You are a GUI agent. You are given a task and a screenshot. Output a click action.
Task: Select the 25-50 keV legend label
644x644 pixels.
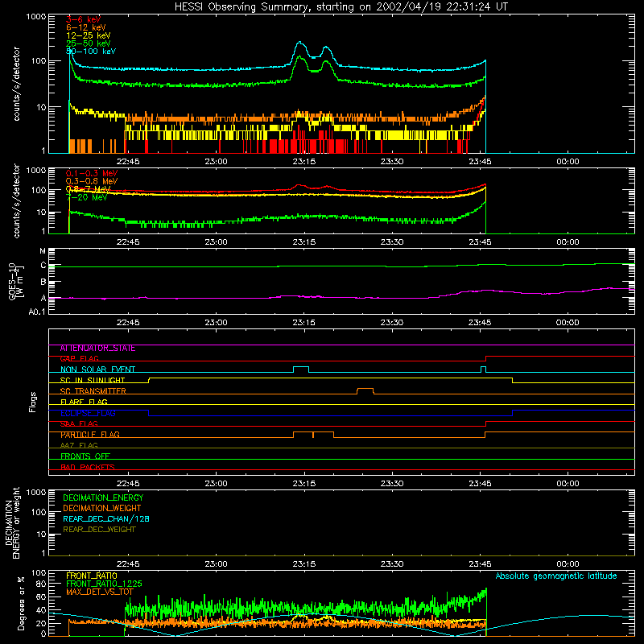[x=89, y=43]
